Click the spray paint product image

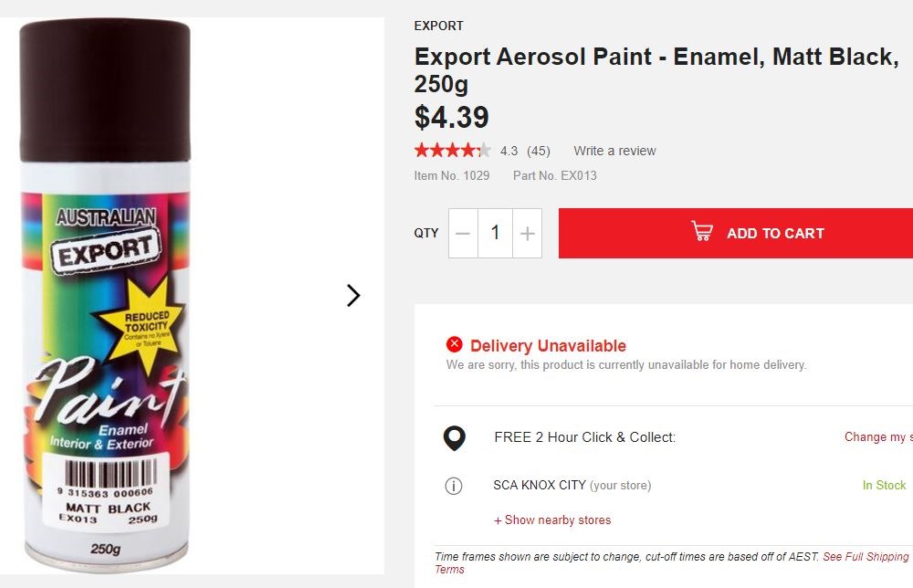pos(105,294)
